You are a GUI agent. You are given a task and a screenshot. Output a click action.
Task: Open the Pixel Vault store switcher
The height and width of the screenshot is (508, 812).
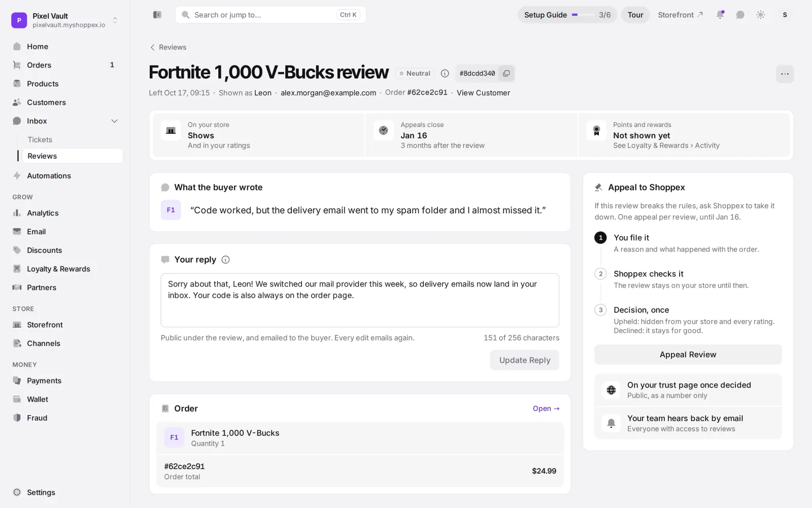pos(65,20)
